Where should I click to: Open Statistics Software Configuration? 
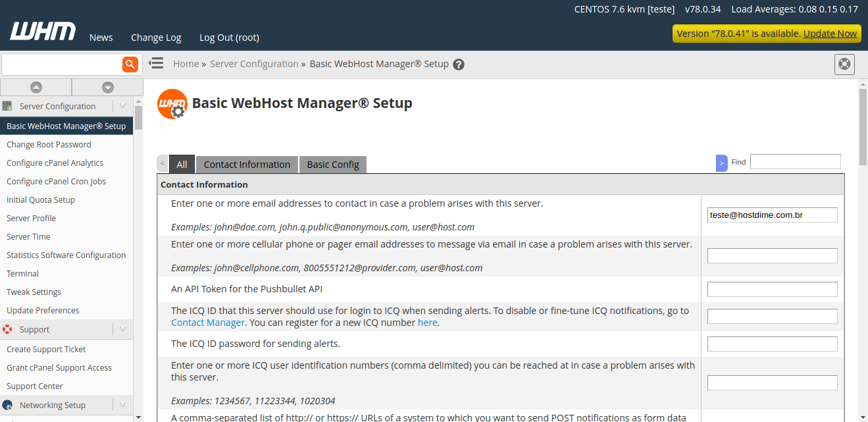coord(66,255)
